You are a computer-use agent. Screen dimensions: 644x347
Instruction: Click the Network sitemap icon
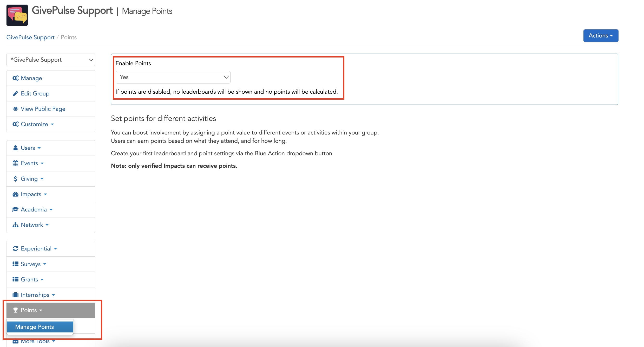click(x=16, y=225)
